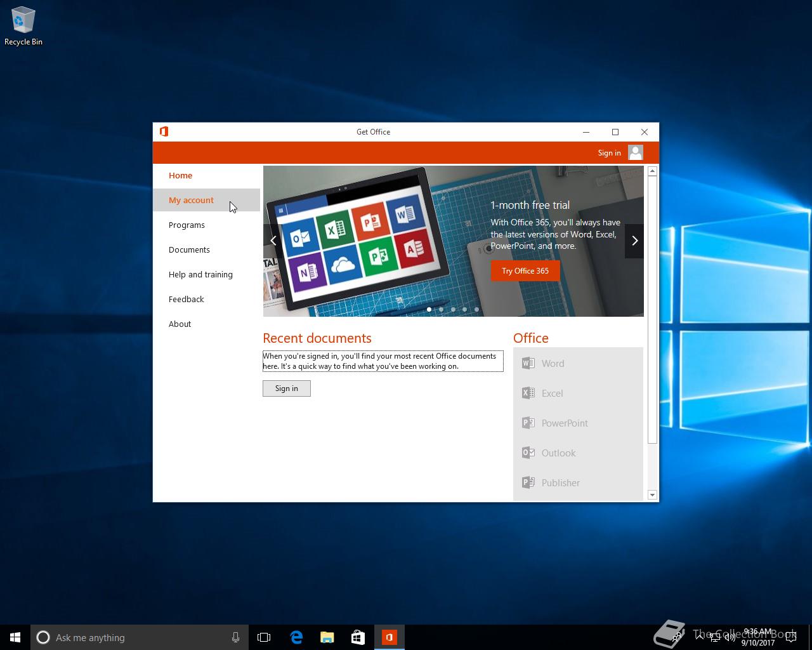Click the scrollbar down arrow
The width and height of the screenshot is (812, 650).
652,494
